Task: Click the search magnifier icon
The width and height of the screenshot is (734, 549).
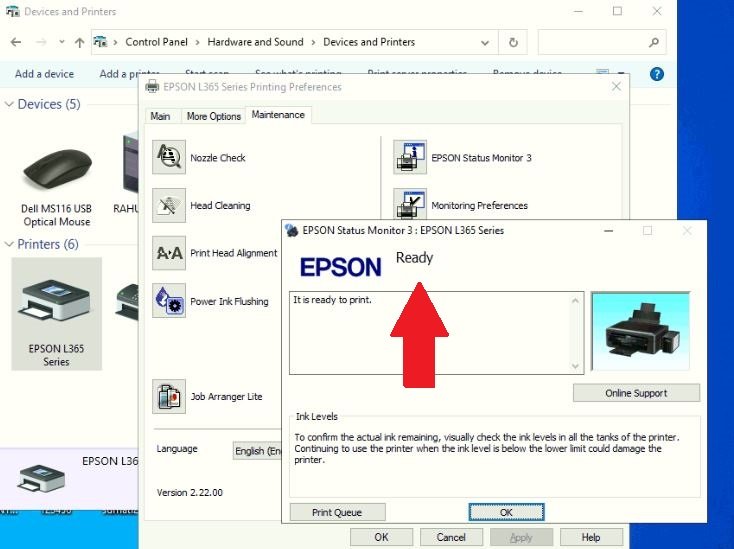Action: pos(653,43)
